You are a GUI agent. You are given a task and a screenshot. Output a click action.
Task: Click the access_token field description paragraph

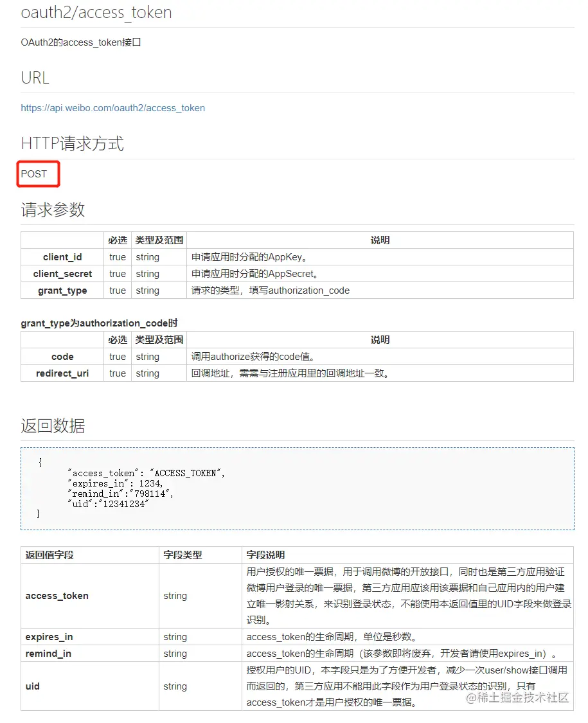409,595
